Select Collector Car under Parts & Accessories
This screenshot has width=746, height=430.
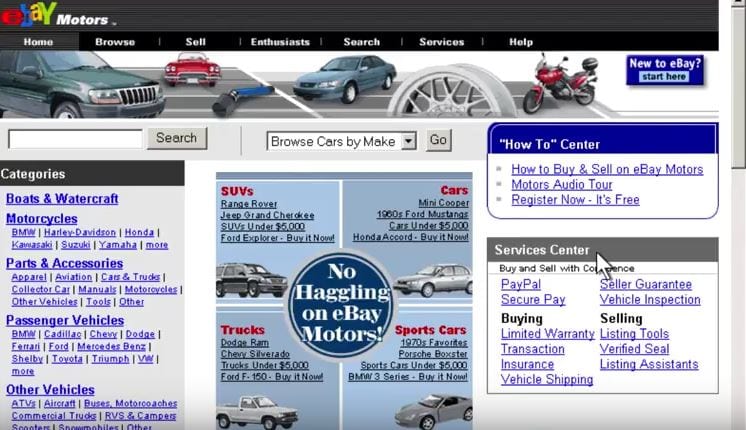(41, 290)
